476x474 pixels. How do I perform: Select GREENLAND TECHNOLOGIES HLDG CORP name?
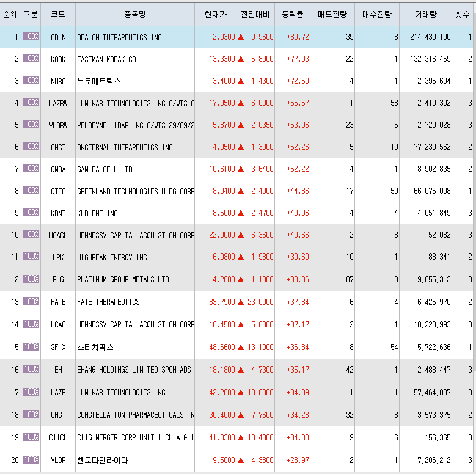coord(136,191)
